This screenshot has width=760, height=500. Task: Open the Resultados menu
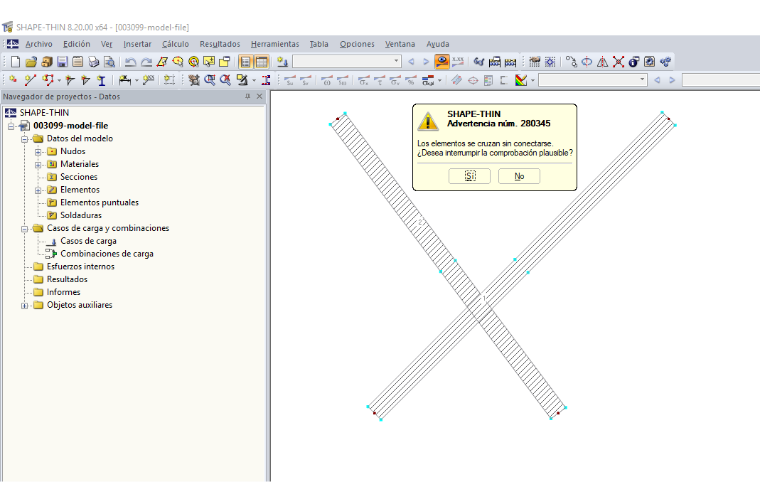point(220,44)
